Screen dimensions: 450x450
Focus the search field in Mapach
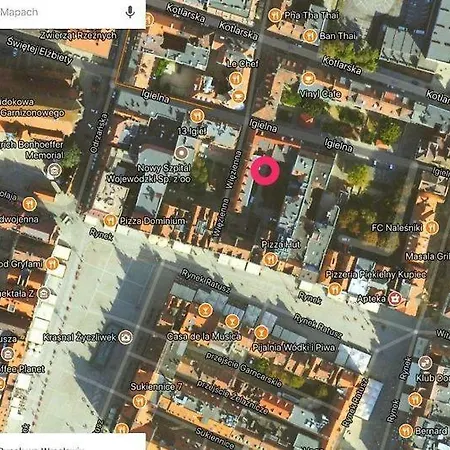[61, 13]
